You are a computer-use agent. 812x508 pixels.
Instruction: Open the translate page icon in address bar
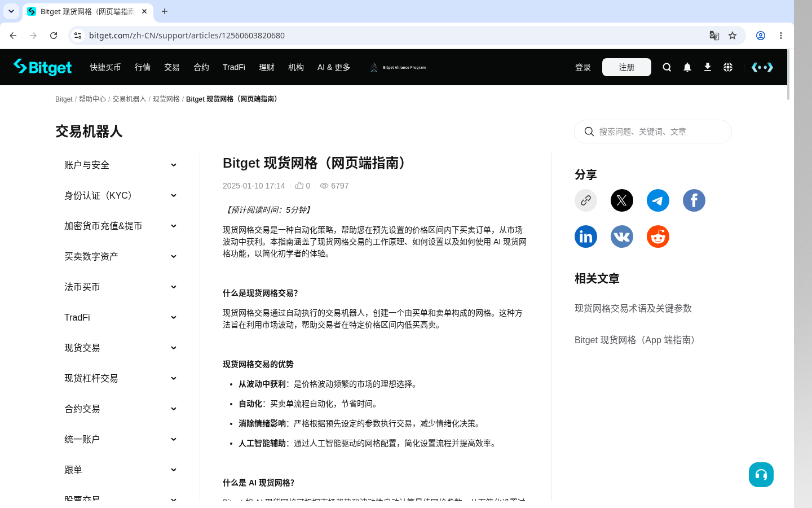714,36
